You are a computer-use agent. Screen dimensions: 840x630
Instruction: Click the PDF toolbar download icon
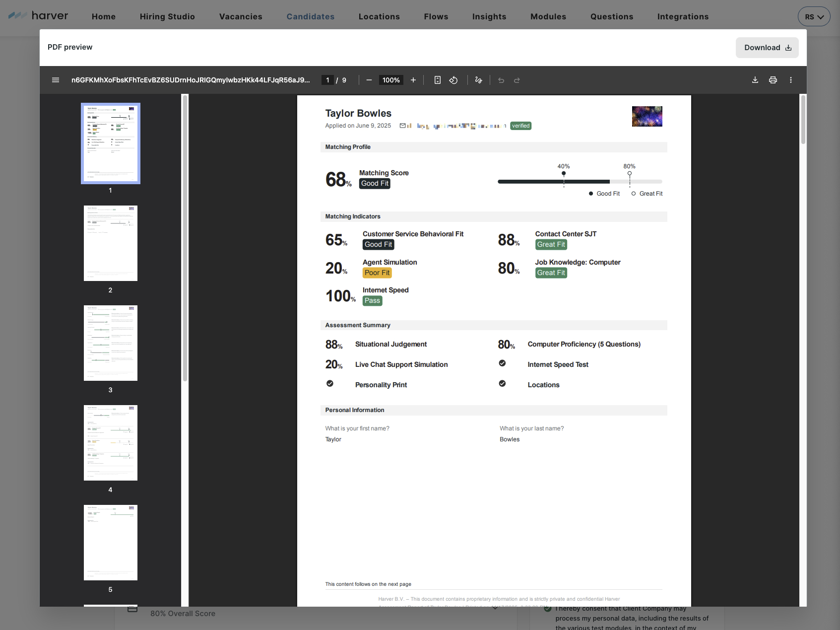pos(755,80)
